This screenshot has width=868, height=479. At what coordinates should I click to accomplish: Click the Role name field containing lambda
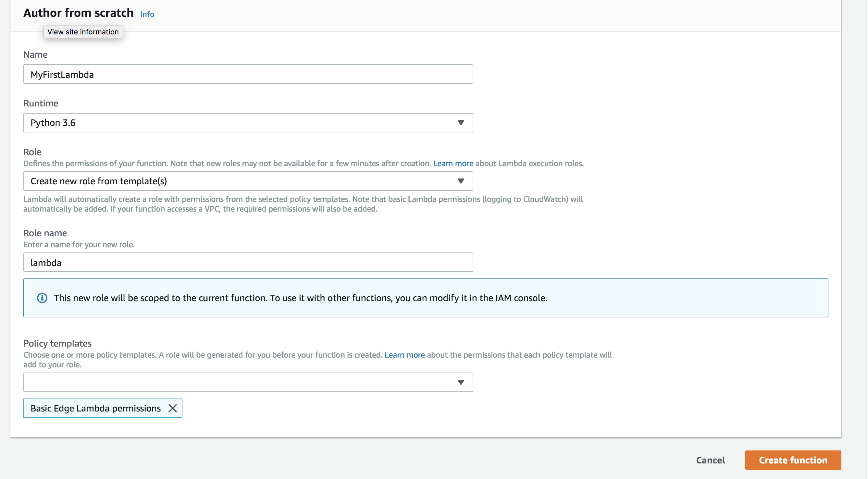click(248, 263)
